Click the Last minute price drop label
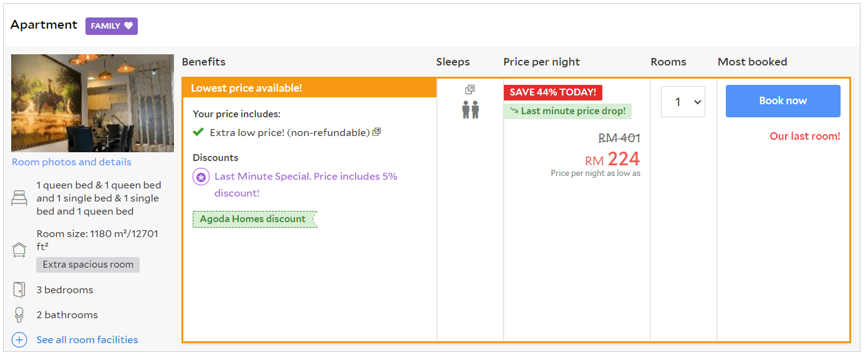 [568, 111]
